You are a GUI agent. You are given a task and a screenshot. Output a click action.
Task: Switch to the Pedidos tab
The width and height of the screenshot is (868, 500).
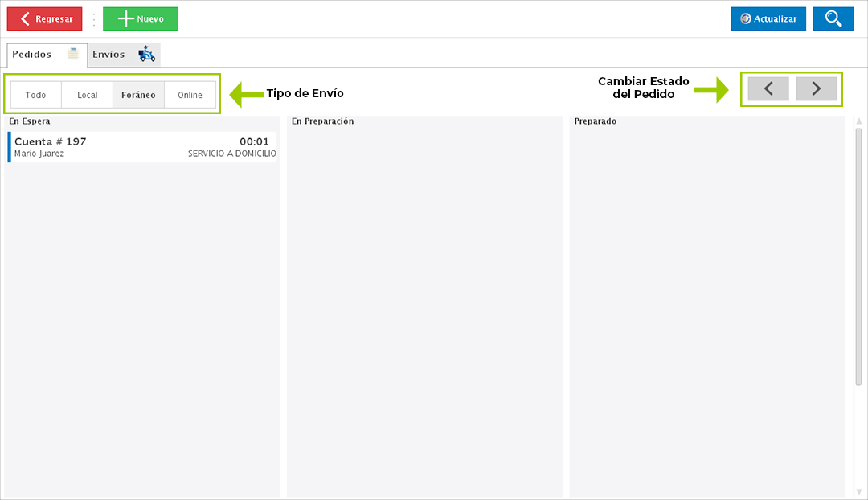pyautogui.click(x=32, y=55)
